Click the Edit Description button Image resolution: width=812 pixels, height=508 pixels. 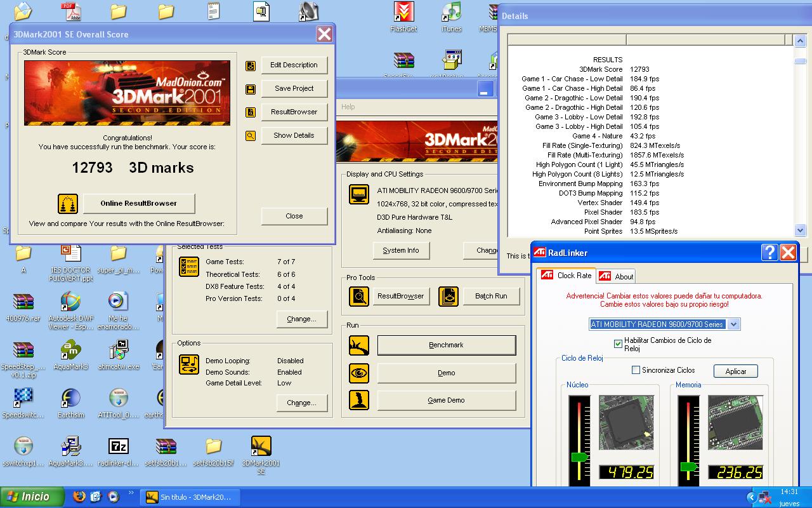[x=294, y=65]
